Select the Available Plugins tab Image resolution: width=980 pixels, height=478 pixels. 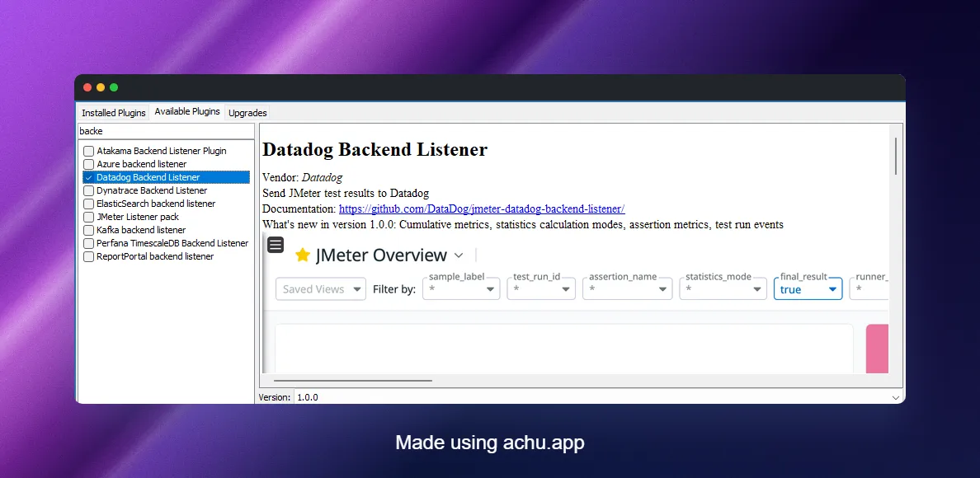point(187,112)
